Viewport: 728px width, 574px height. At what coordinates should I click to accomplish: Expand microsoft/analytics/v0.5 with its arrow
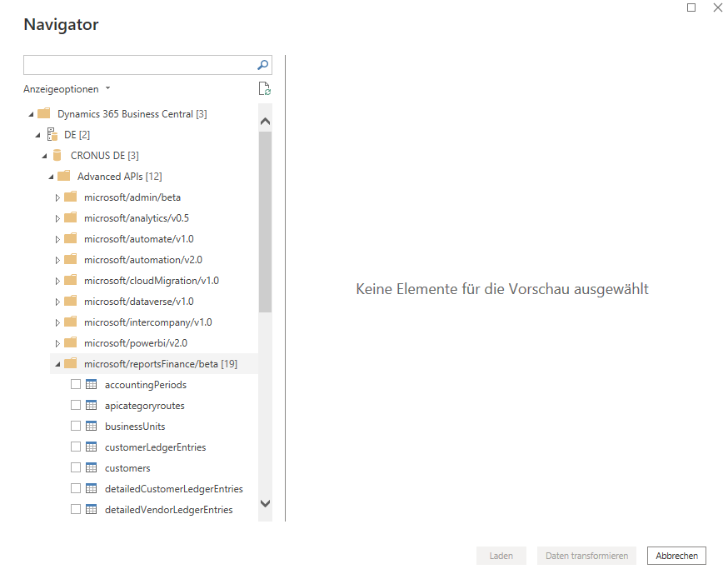click(x=57, y=218)
